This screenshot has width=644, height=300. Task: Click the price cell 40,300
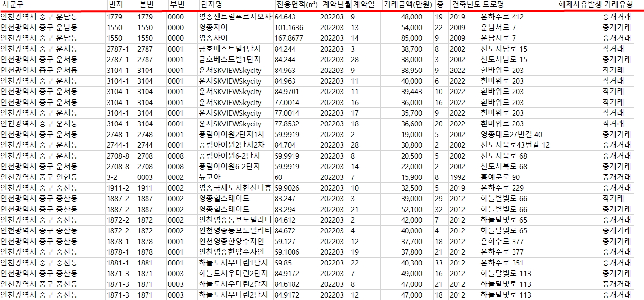412,263
